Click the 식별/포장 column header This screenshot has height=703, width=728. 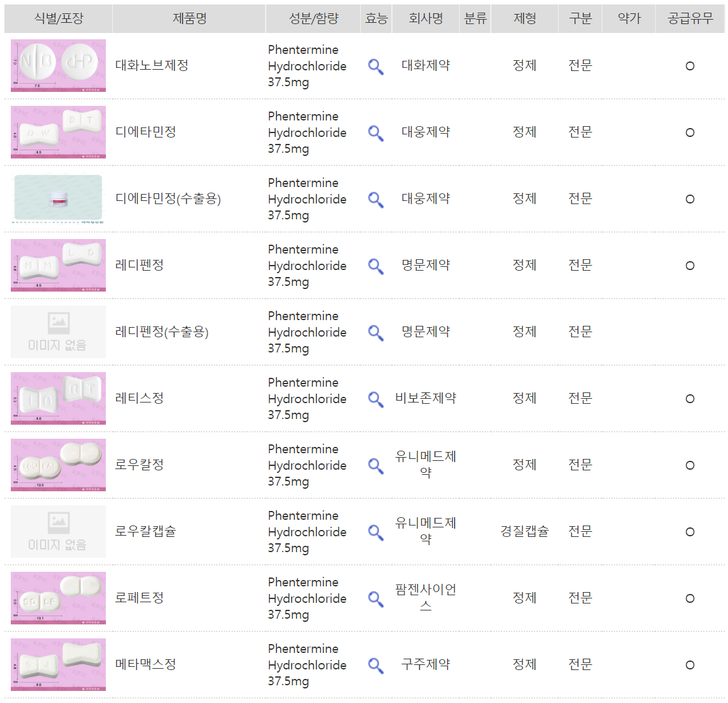point(58,18)
